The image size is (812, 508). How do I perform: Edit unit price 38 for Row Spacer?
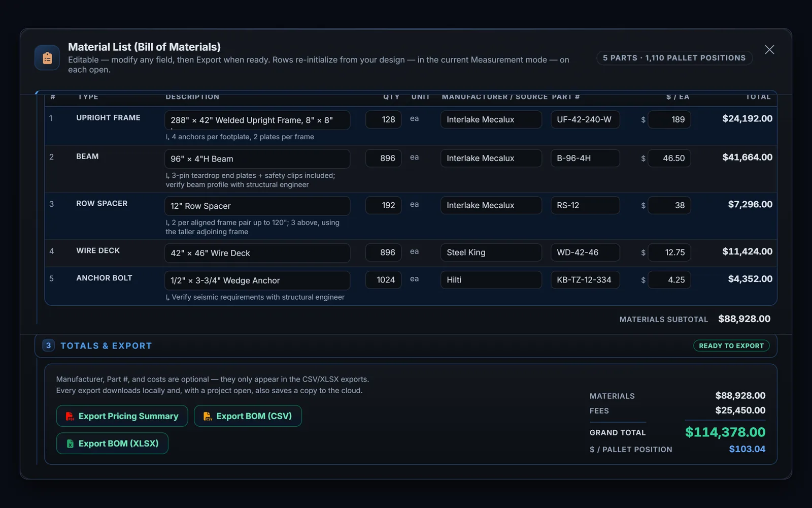[x=669, y=205]
